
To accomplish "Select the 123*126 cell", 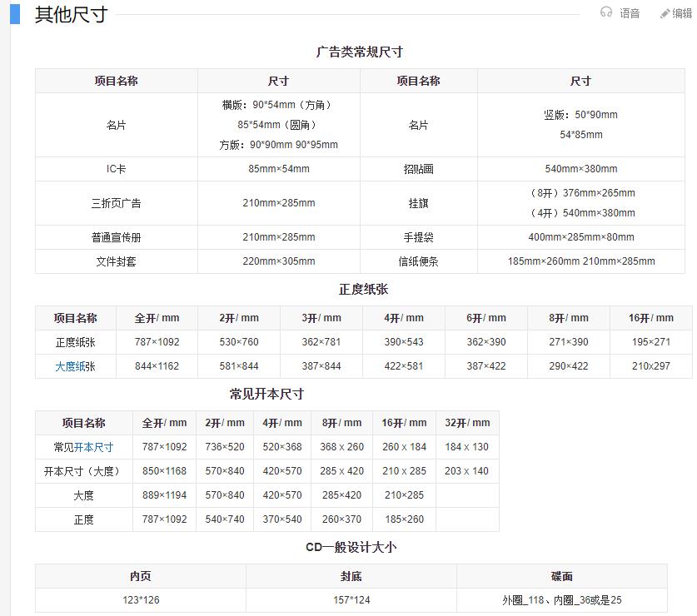I will [x=141, y=600].
